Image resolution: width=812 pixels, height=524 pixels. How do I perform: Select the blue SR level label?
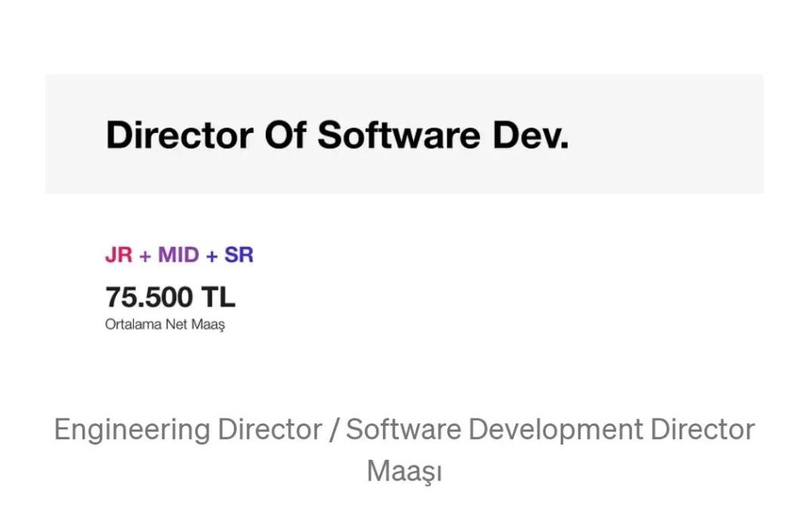tap(239, 255)
